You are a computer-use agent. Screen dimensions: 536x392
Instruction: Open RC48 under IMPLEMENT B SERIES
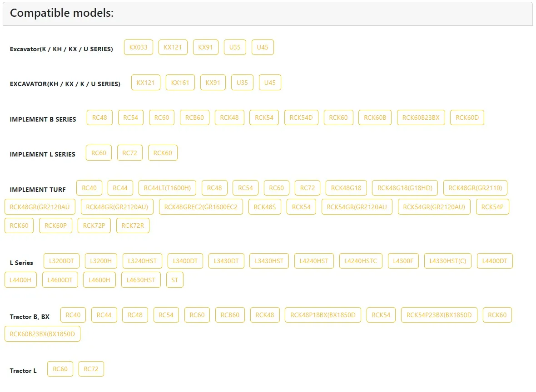coord(99,118)
